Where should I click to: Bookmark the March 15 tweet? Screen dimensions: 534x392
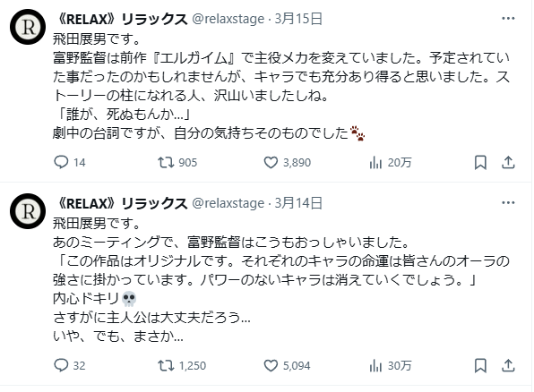pos(480,162)
